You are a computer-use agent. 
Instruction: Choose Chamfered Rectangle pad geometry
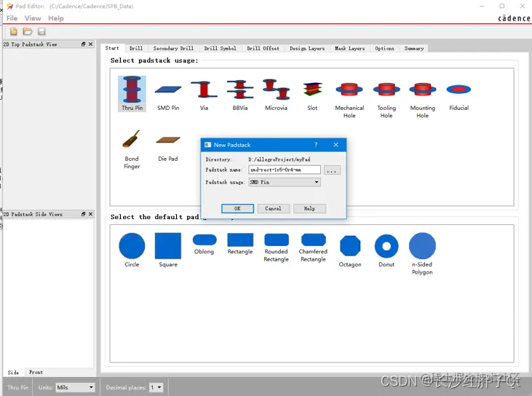313,247
